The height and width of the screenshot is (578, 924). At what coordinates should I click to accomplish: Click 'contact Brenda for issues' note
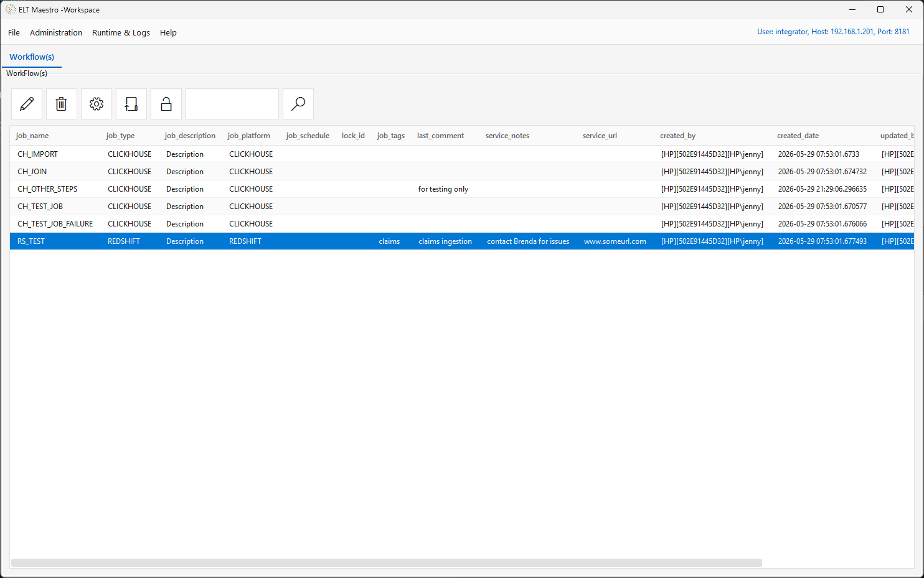528,241
